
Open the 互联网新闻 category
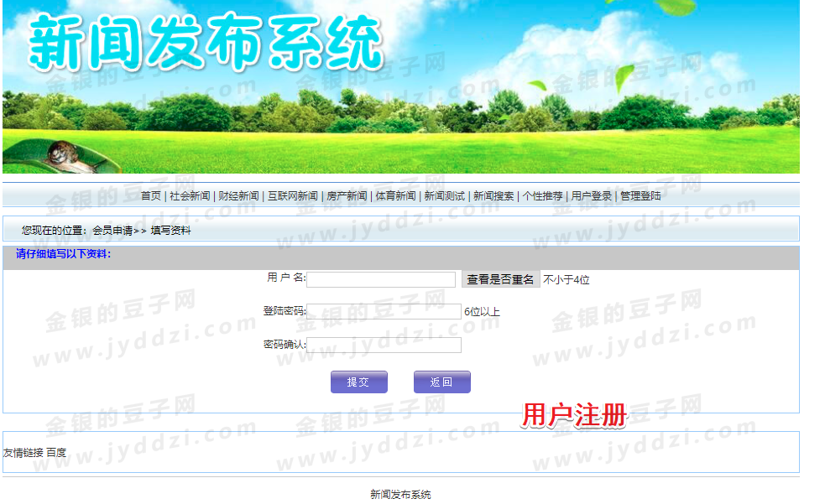[x=293, y=196]
